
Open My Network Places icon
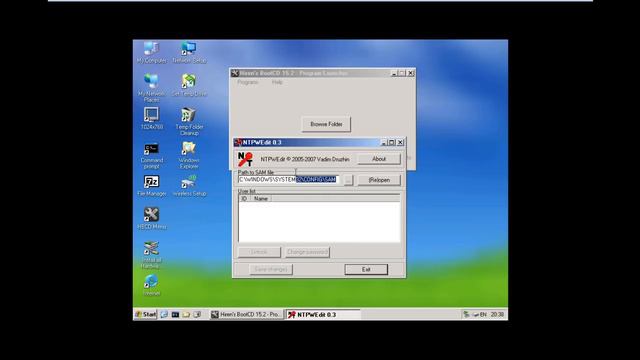(x=151, y=87)
